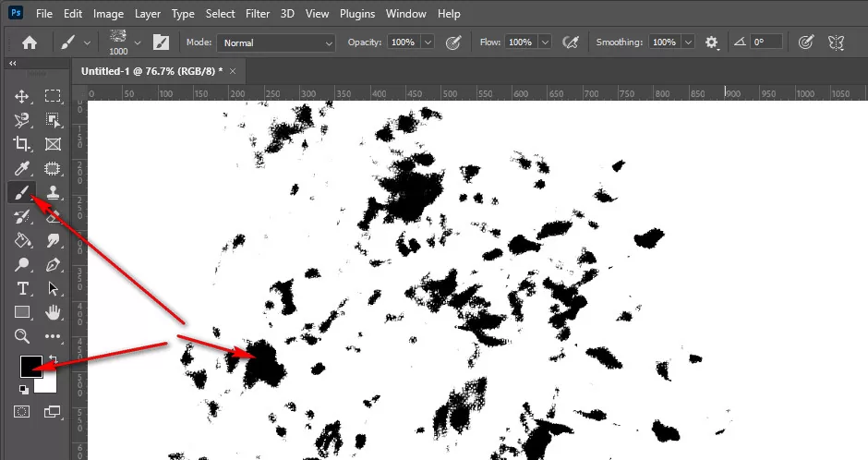The image size is (868, 460).
Task: Select the Clone Stamp tool
Action: point(53,192)
